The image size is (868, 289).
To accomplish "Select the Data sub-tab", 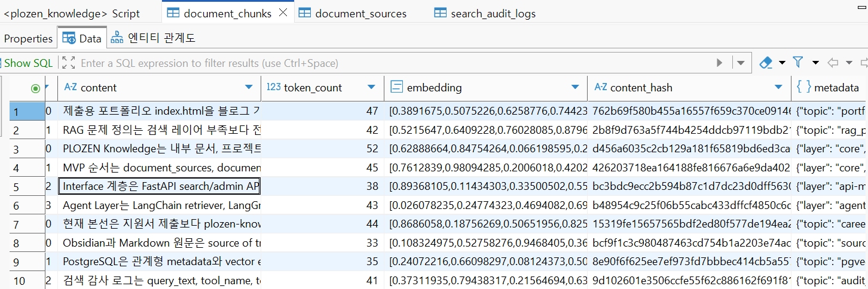I will [x=82, y=39].
